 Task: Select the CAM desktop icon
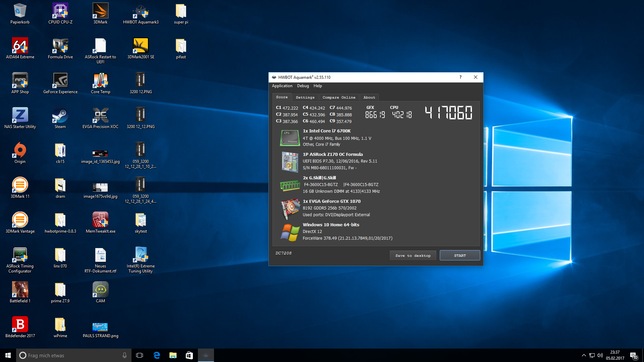click(x=100, y=293)
